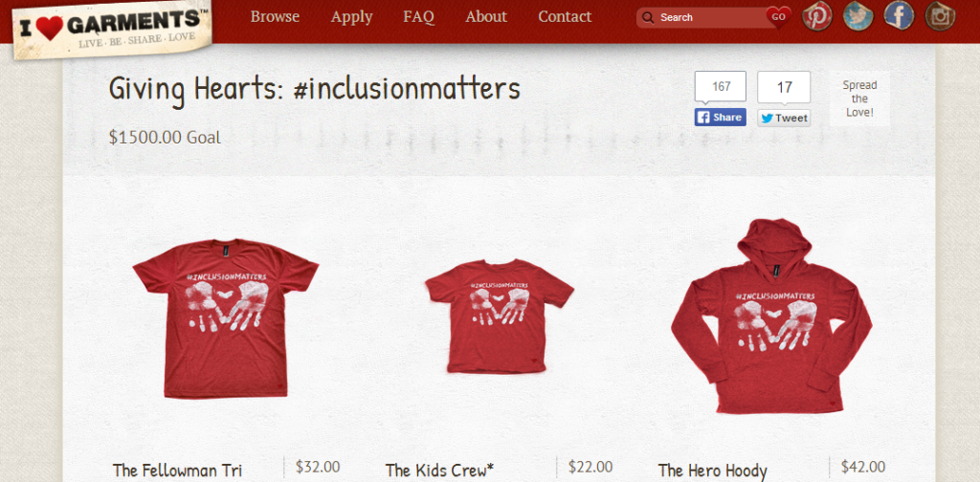Open the Twitter bird icon in header
The width and height of the screenshot is (980, 482).
pos(857,16)
